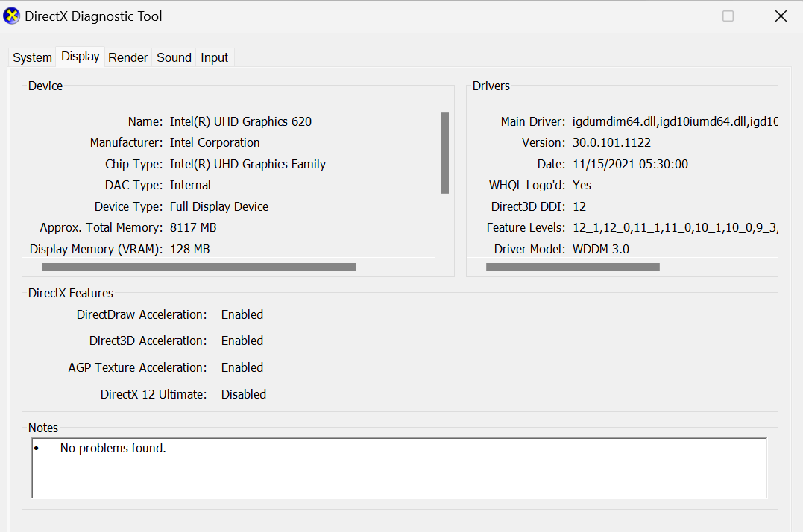Click the device name Intel(R) UHD Graphics 620
Image resolution: width=803 pixels, height=532 pixels.
click(241, 121)
